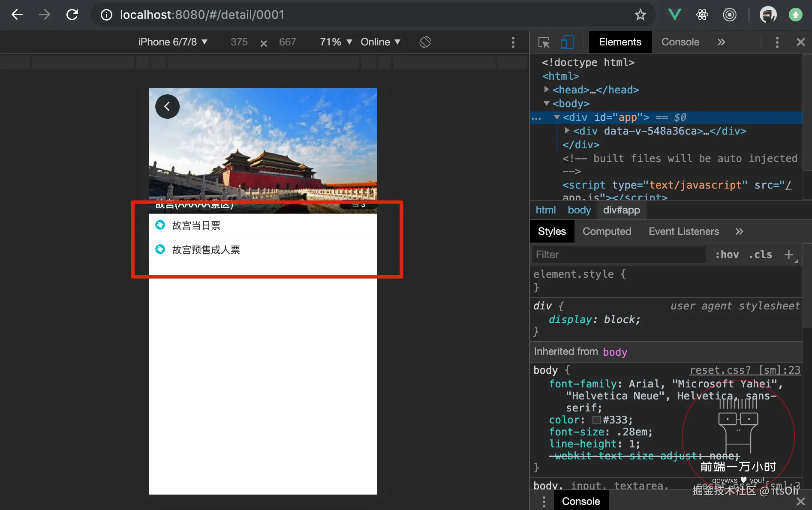
Task: Open DevTools customize menu
Action: [777, 42]
